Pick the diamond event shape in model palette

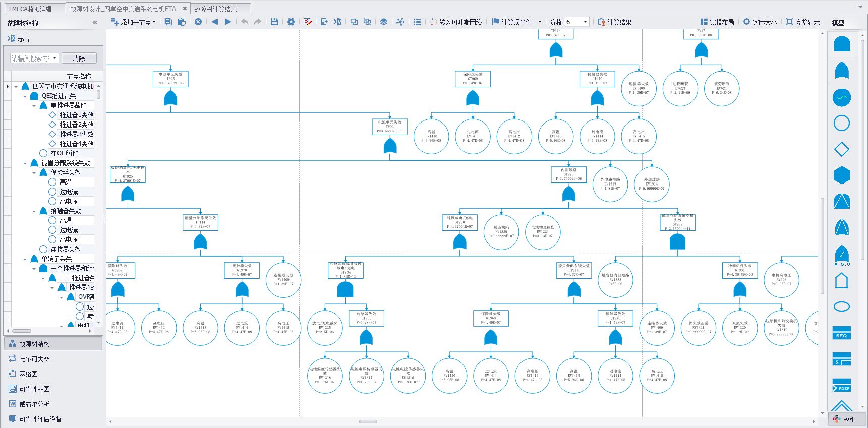point(841,149)
